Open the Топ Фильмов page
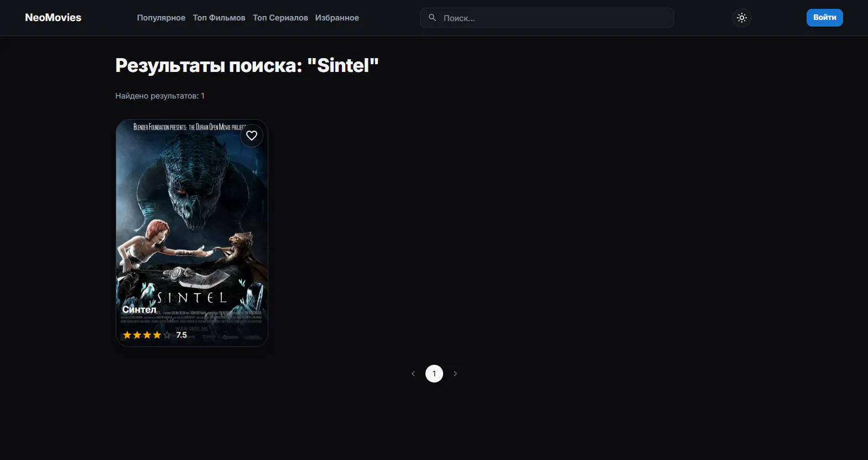Image resolution: width=868 pixels, height=460 pixels. click(219, 18)
